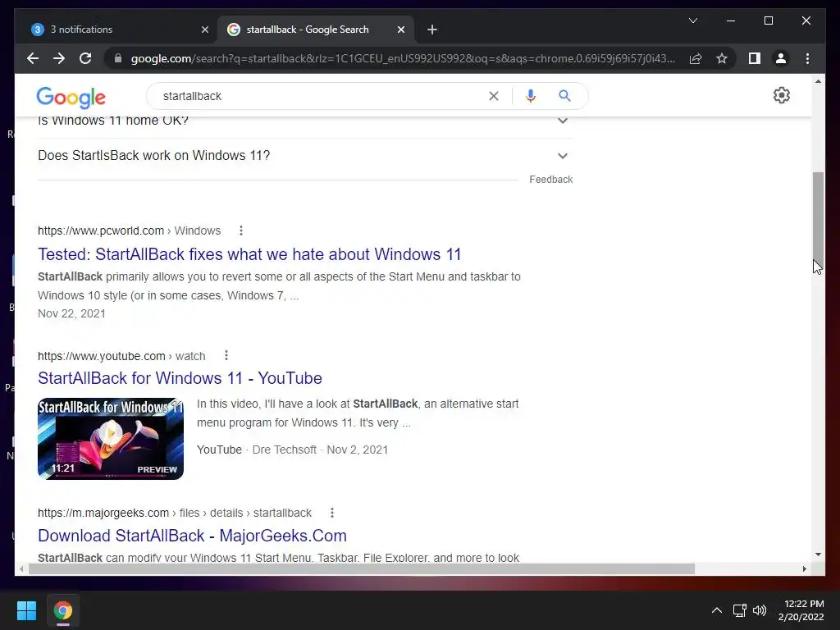Image resolution: width=840 pixels, height=630 pixels.
Task: Reload the Google search page
Action: pyautogui.click(x=85, y=58)
